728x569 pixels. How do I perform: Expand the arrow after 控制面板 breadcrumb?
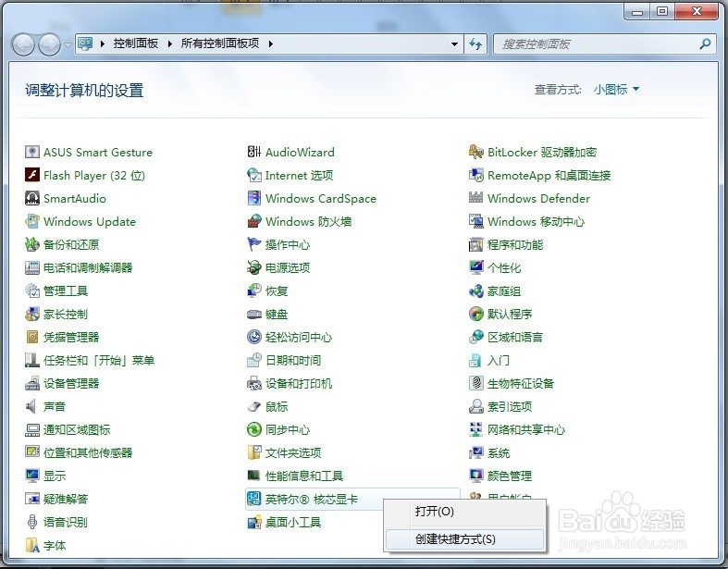[170, 43]
